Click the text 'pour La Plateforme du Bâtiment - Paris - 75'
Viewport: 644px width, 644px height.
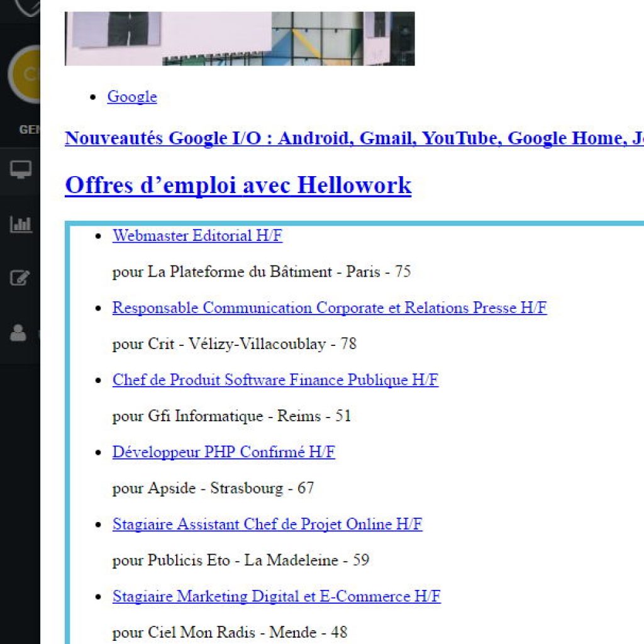point(262,272)
